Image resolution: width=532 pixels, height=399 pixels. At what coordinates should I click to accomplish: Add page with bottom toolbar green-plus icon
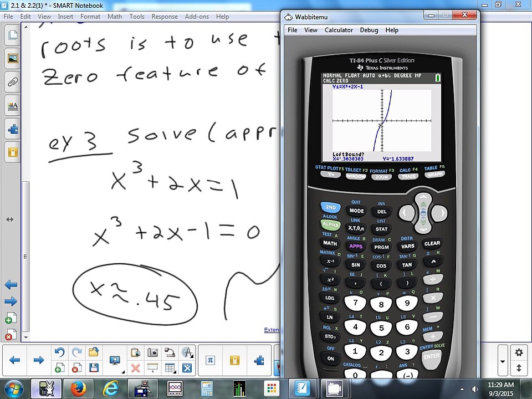(x=59, y=368)
